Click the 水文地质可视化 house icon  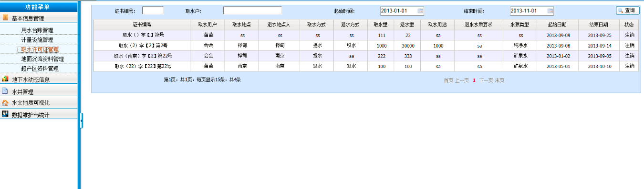pyautogui.click(x=5, y=102)
